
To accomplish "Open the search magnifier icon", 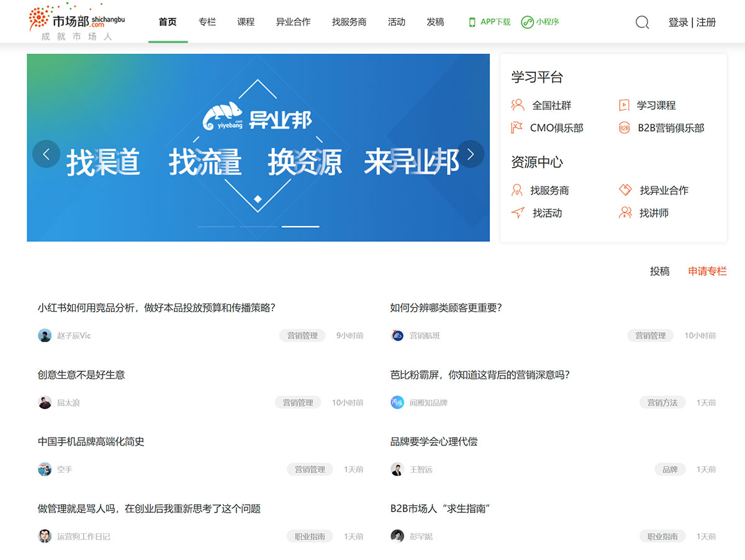I will 642,22.
